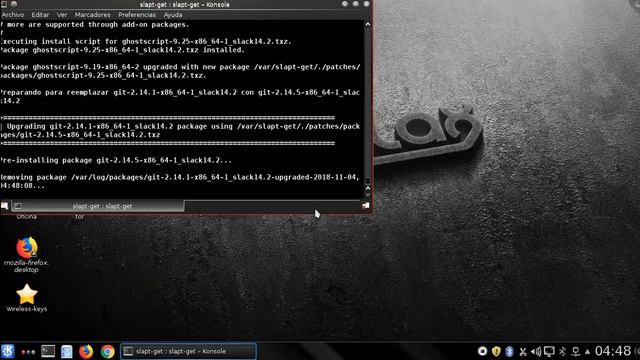Select the slapt-get tab in Konsole
The height and width of the screenshot is (360, 640).
(98, 206)
